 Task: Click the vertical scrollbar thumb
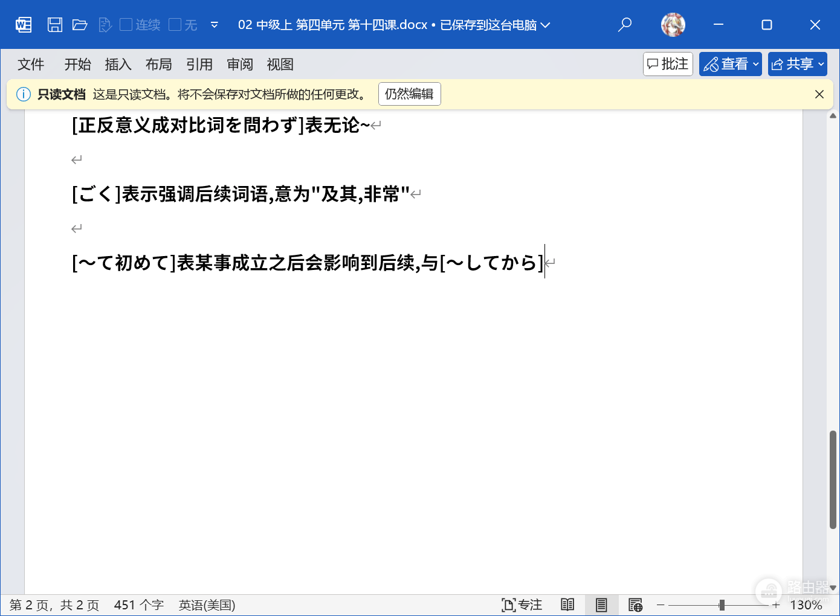(833, 480)
